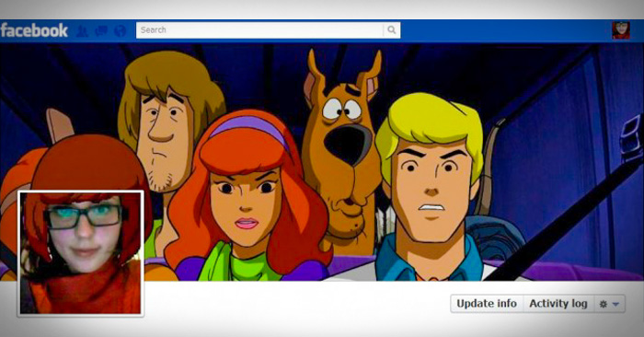
Task: Click the magnifying glass search button
Action: coord(392,30)
